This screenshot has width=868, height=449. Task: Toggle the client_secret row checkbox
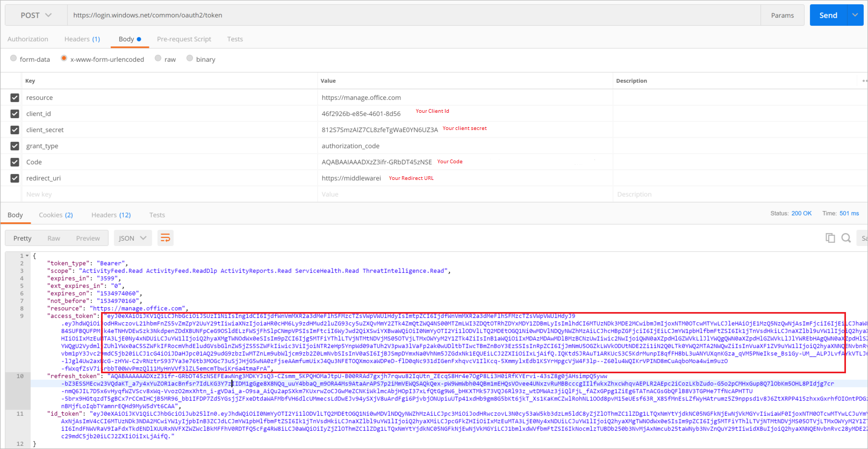15,130
